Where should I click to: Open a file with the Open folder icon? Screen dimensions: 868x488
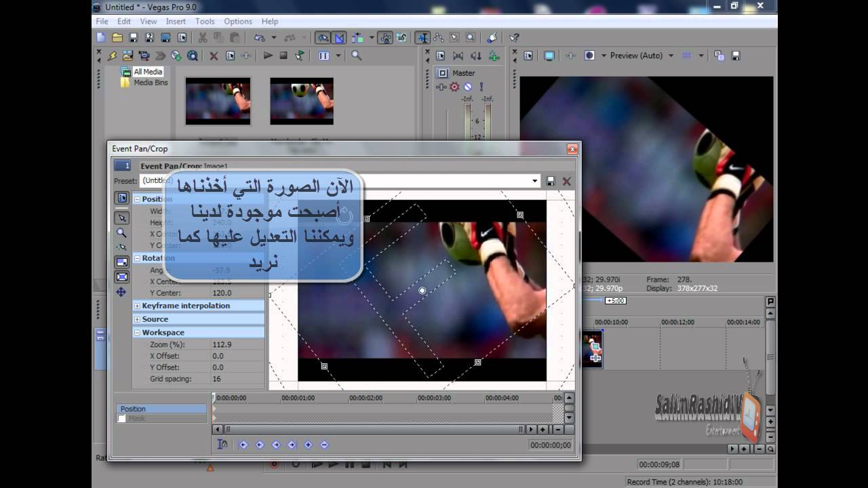117,38
